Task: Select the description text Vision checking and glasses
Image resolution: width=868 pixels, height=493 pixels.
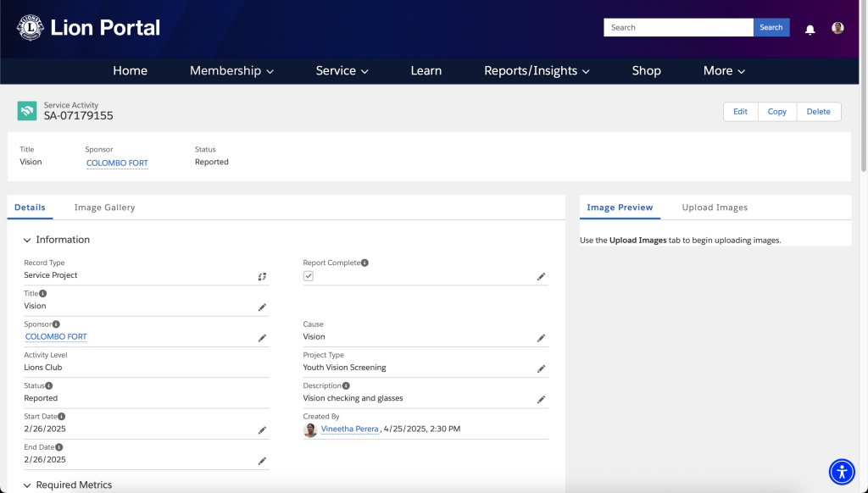Action: (x=353, y=398)
